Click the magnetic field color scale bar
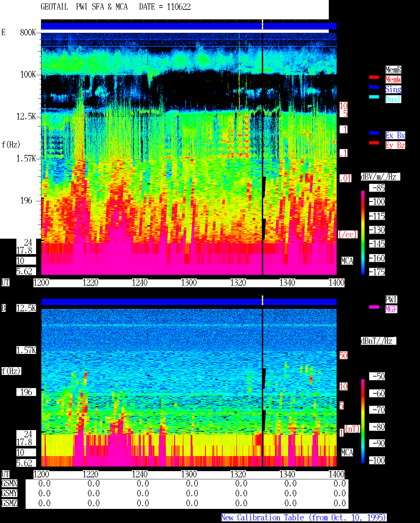420x523 pixels. coord(363,421)
